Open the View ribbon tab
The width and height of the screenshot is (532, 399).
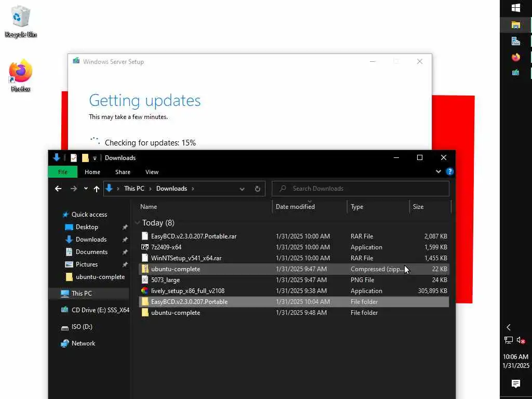(x=152, y=172)
